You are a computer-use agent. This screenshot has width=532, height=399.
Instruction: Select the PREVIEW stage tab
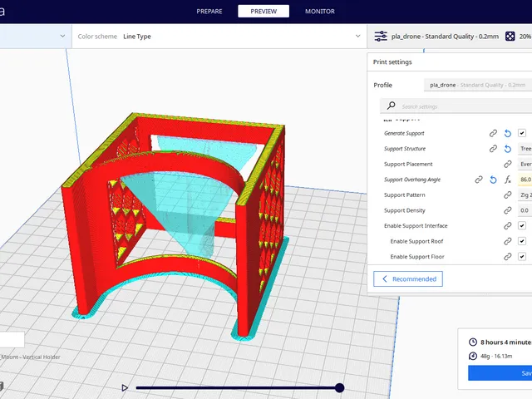click(x=264, y=11)
